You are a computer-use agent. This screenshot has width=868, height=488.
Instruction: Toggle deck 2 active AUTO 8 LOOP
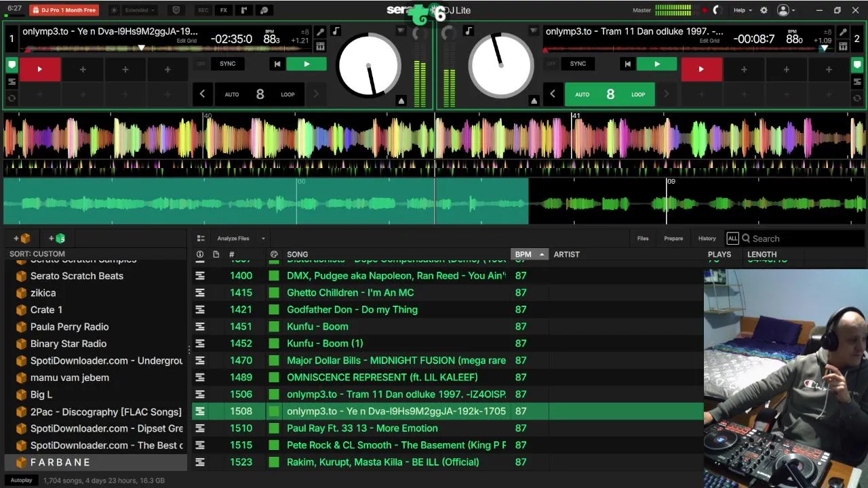coord(610,94)
